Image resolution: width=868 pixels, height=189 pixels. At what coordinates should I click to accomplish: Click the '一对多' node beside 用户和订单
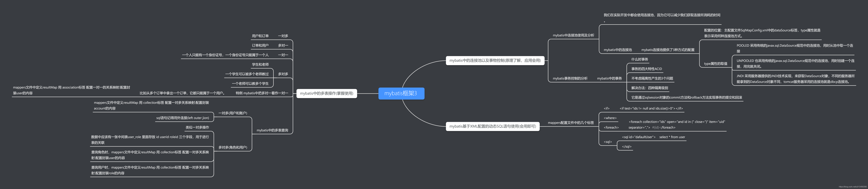[283, 36]
